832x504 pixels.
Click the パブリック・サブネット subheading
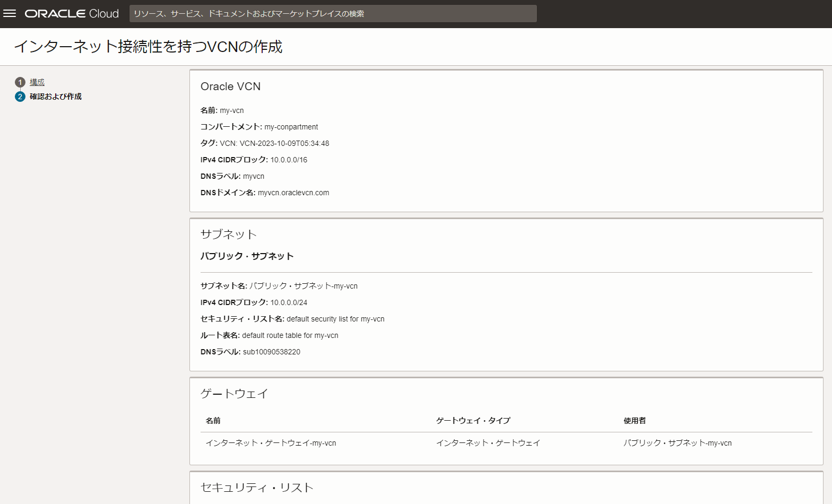tap(247, 256)
